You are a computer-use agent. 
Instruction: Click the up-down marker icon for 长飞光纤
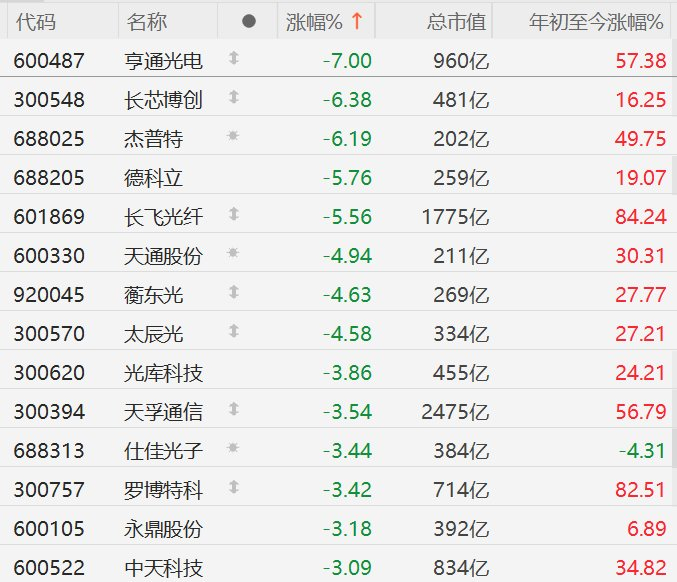234,214
